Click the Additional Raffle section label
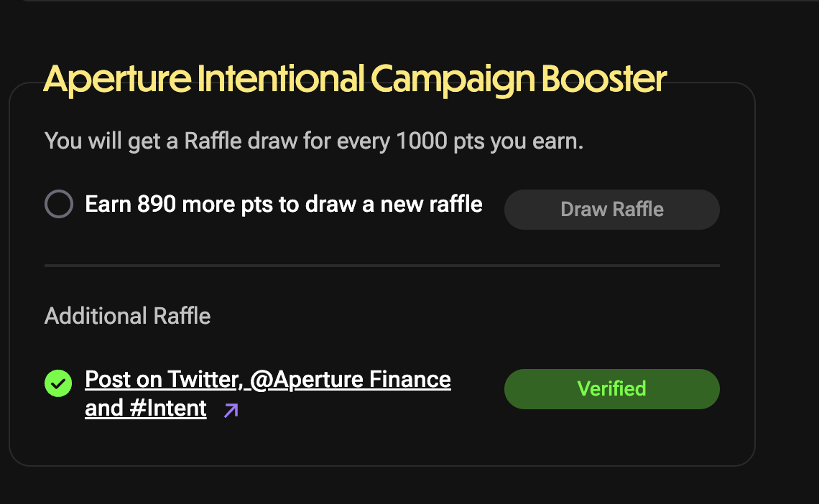 (127, 316)
